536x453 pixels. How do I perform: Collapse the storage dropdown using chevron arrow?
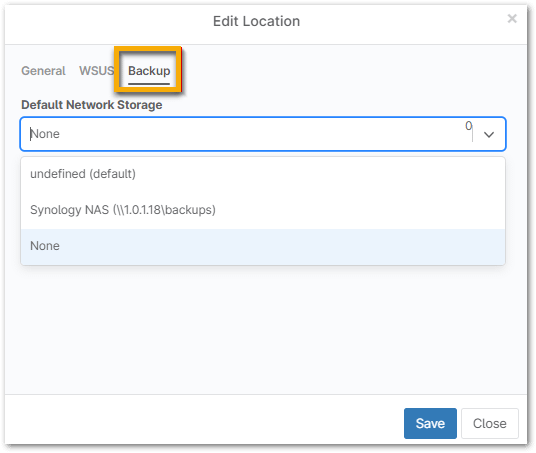click(489, 134)
